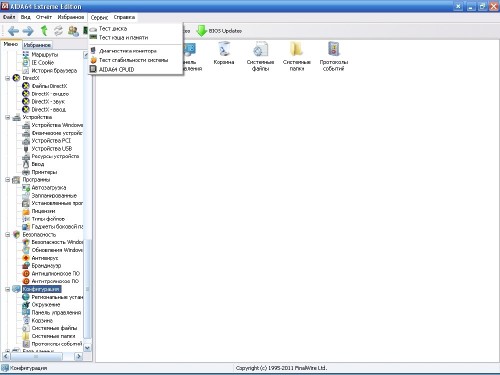Select DirectX - звук tree item
This screenshot has width=500, height=375.
coord(48,102)
